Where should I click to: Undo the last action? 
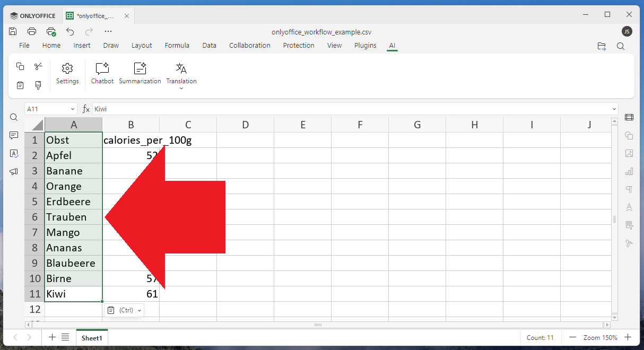click(70, 31)
